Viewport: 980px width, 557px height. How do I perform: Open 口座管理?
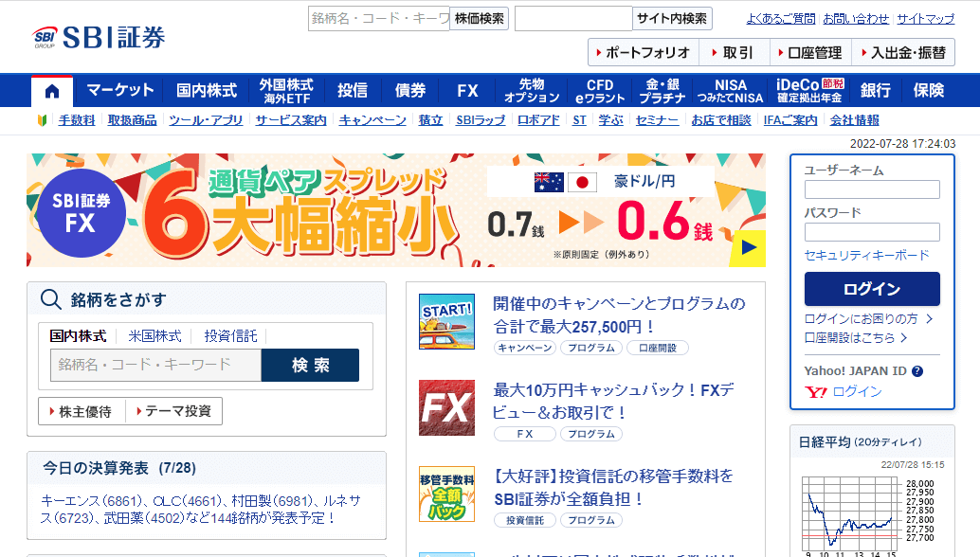(810, 52)
